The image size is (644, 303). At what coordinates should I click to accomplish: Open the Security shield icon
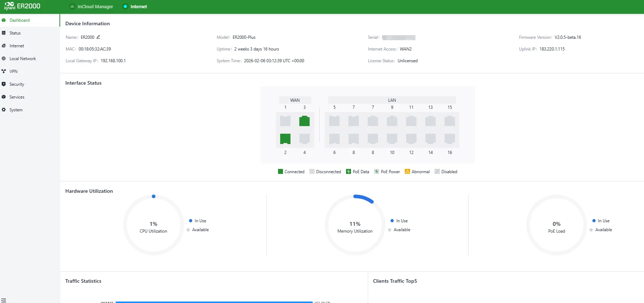pyautogui.click(x=4, y=84)
